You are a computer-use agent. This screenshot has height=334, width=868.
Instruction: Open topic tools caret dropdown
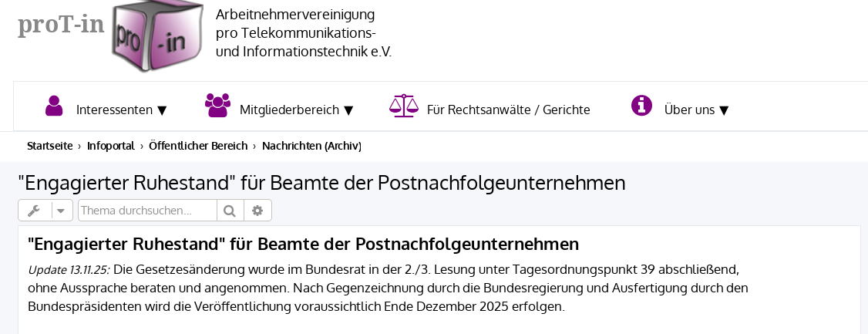point(61,211)
